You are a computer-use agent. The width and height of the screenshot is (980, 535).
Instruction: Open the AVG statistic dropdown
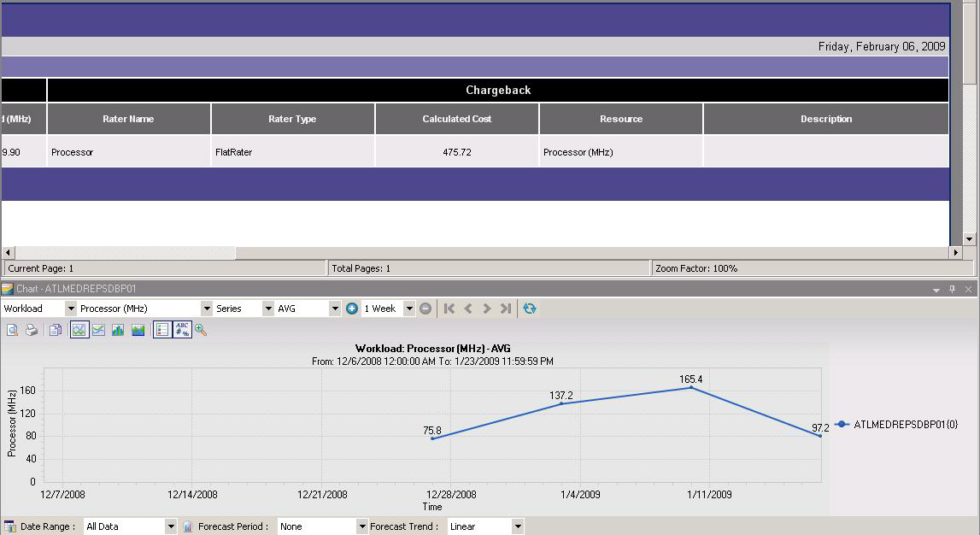(335, 309)
